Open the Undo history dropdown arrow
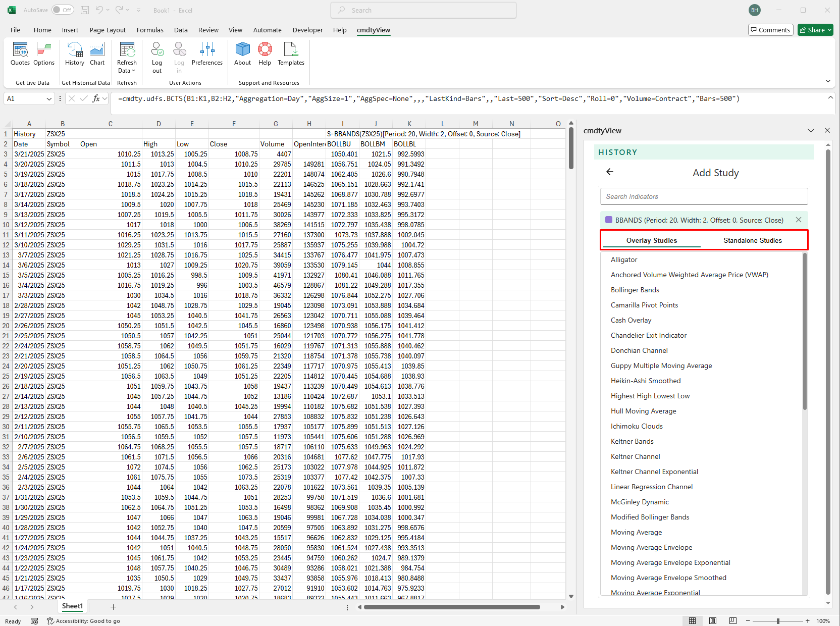The width and height of the screenshot is (840, 626). tap(108, 10)
